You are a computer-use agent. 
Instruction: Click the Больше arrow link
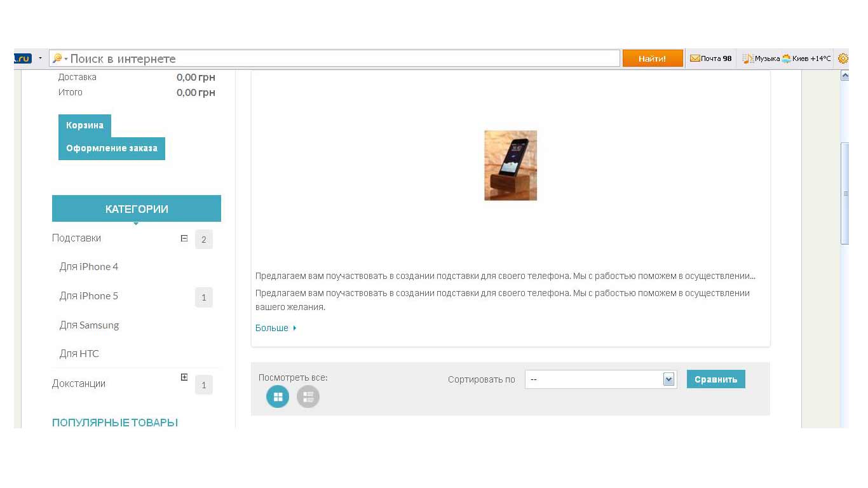(276, 328)
